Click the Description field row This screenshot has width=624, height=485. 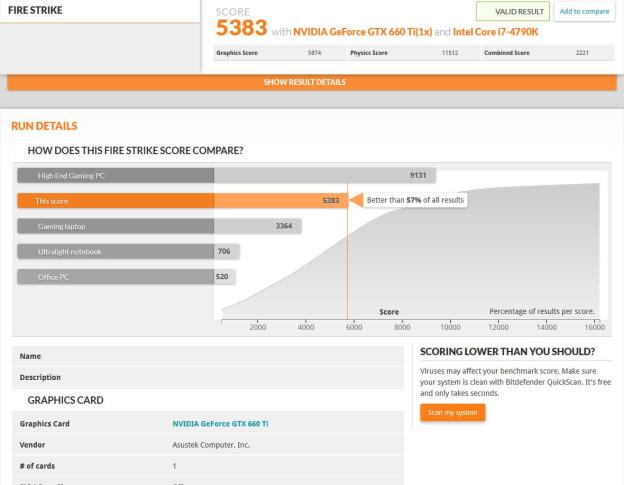(208, 377)
